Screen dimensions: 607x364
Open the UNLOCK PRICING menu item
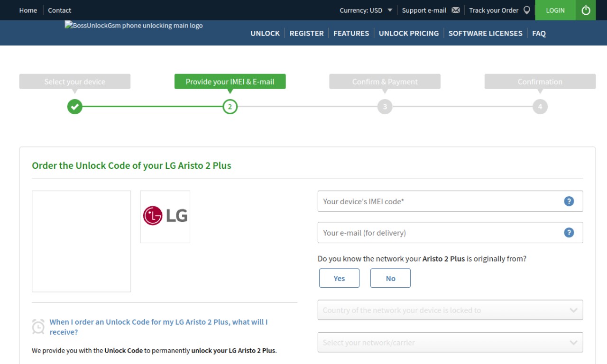[x=409, y=33]
